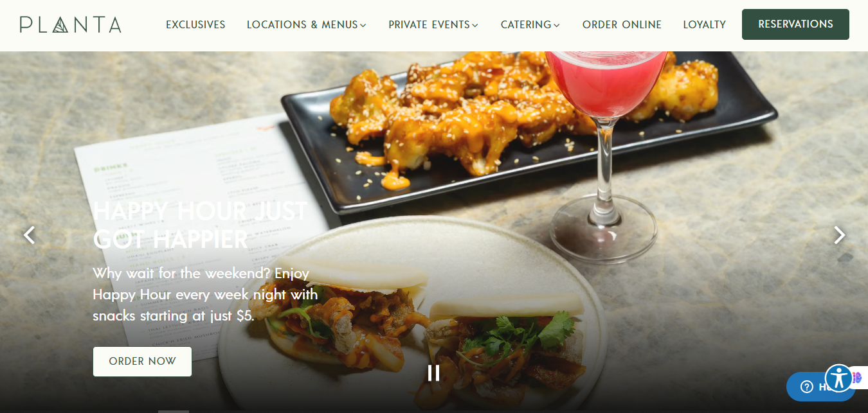
Task: Advance to the next slide arrow
Action: click(x=839, y=235)
